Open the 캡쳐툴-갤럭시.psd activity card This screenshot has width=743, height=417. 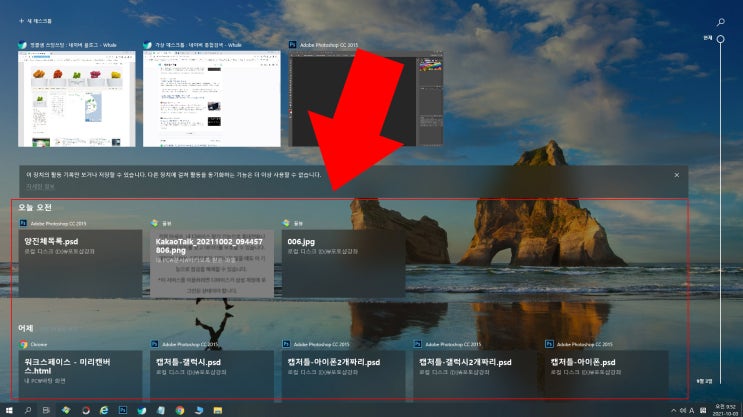coord(212,374)
